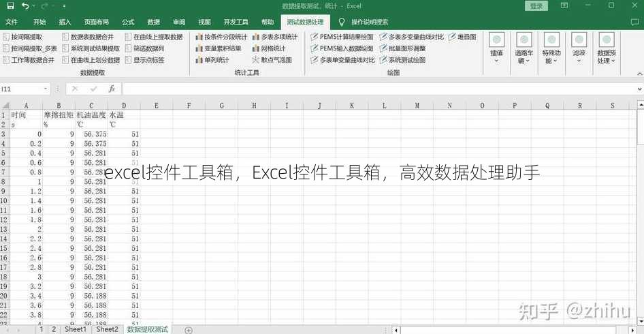This screenshot has height=334, width=644.
Task: Run the 按间隔提取_多表 tool
Action: 29,48
